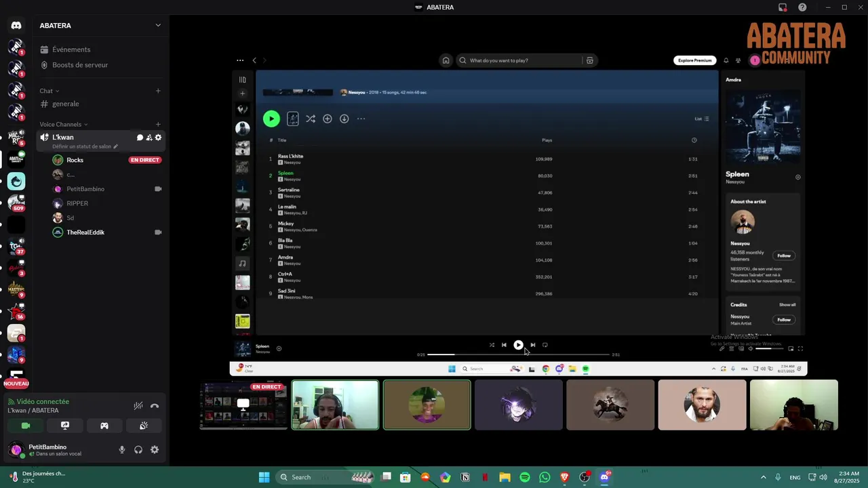This screenshot has height=488, width=868.
Task: Open the soundboard button
Action: [x=144, y=426]
